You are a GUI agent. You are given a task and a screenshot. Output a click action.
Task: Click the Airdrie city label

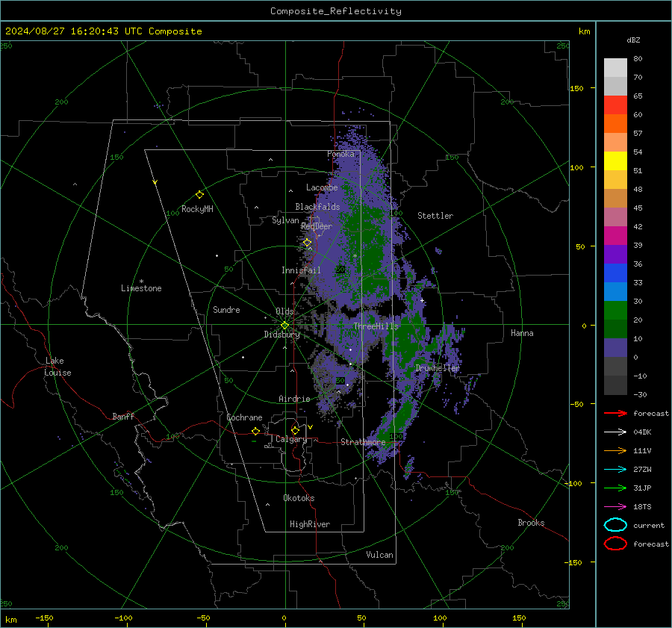tap(294, 399)
